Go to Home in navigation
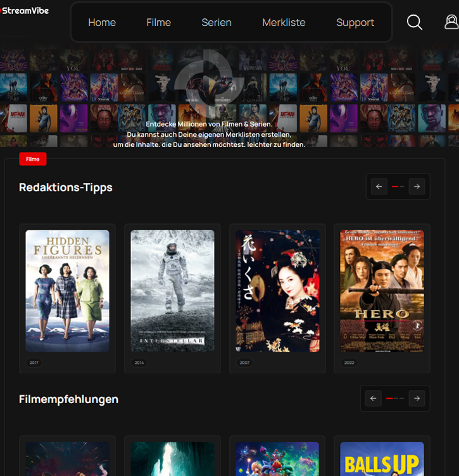The image size is (459, 476). point(102,22)
